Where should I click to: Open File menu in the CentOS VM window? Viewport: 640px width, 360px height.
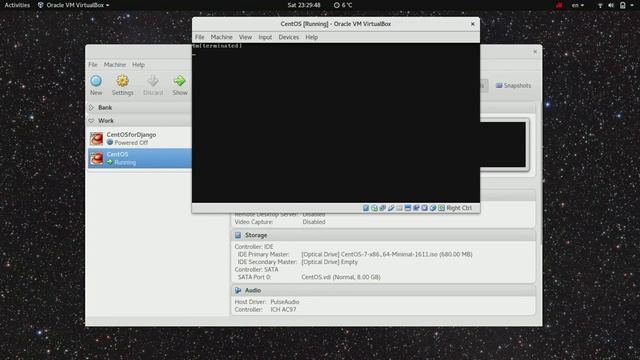[x=199, y=37]
